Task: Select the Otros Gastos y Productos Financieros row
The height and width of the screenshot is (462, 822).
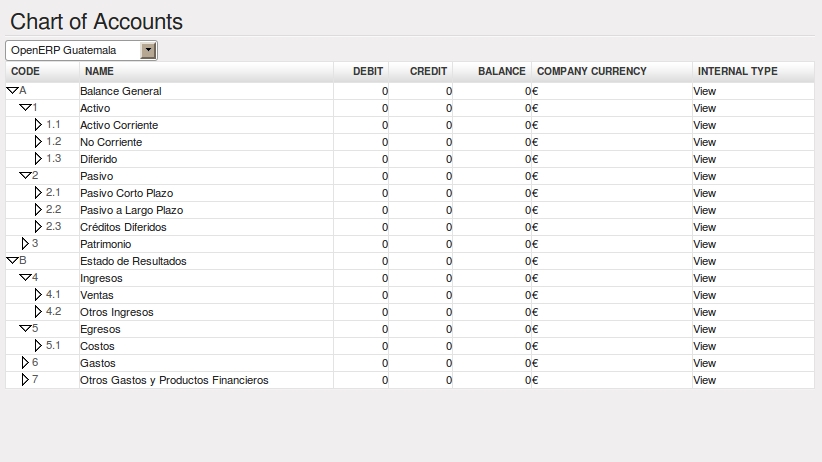Action: point(410,380)
